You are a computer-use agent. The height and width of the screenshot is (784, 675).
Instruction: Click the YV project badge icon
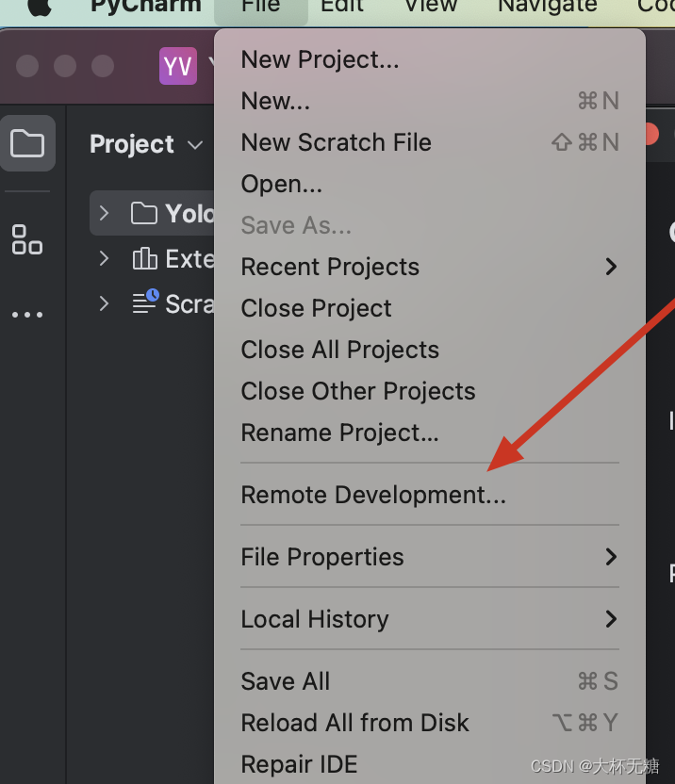177,66
